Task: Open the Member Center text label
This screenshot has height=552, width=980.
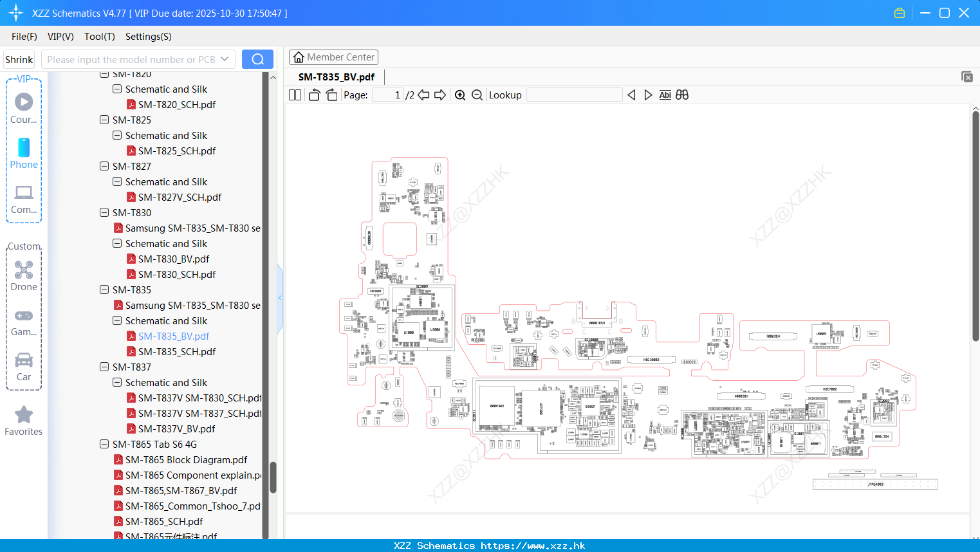Action: (x=341, y=57)
